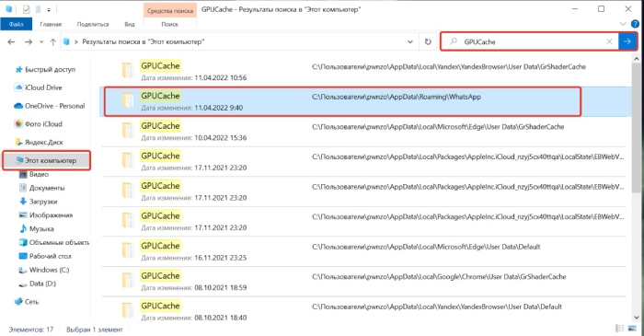Select GPUCache result in Edge User Data\Default

365,251
